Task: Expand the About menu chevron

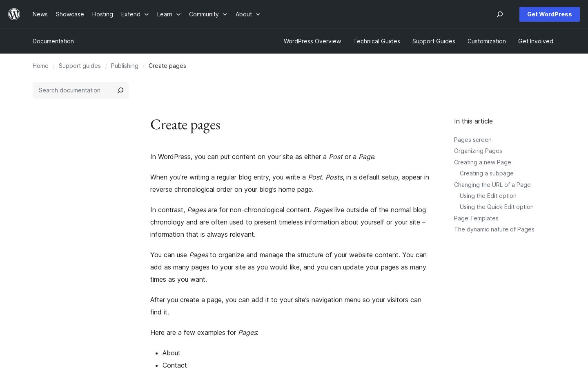Action: pyautogui.click(x=258, y=14)
